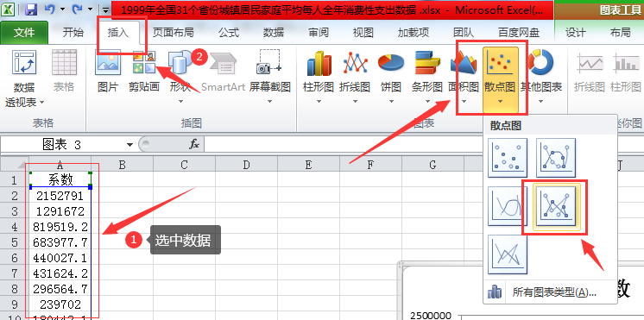This screenshot has width=644, height=320.
Task: Select row 5 header
Action: click(15, 242)
